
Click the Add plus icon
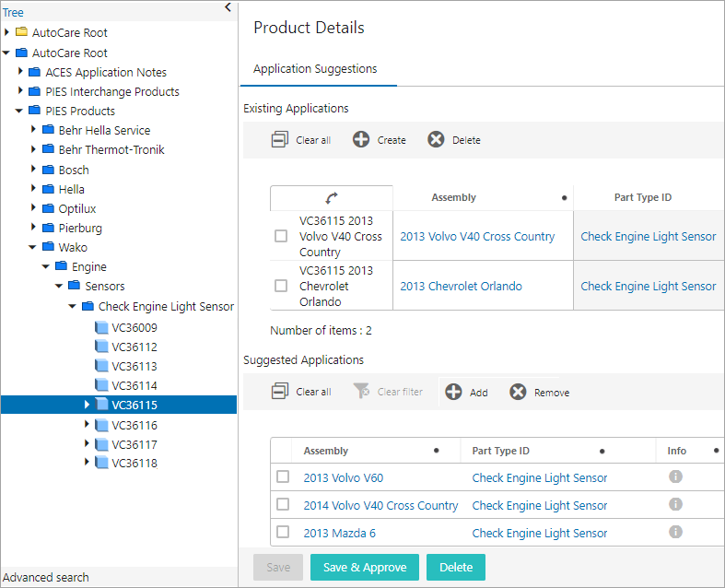[453, 392]
